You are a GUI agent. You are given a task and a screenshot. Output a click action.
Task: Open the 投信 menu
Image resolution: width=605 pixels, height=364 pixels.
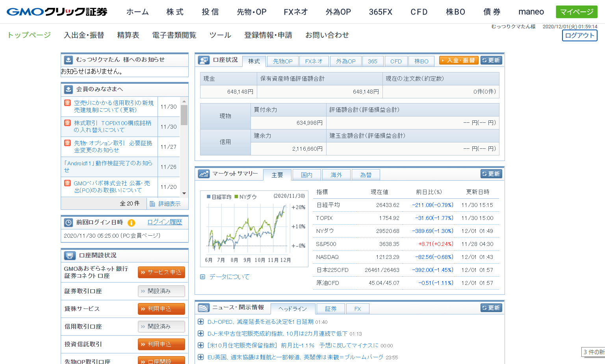(210, 12)
